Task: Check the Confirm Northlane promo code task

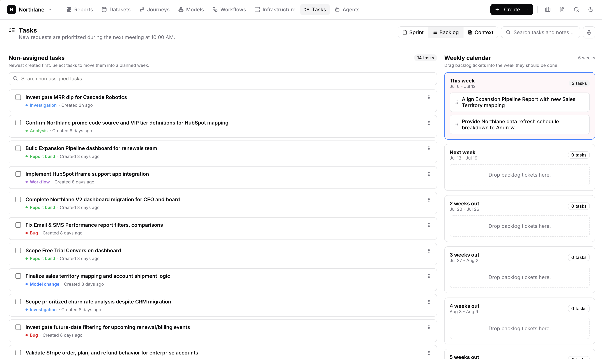Action: point(18,123)
